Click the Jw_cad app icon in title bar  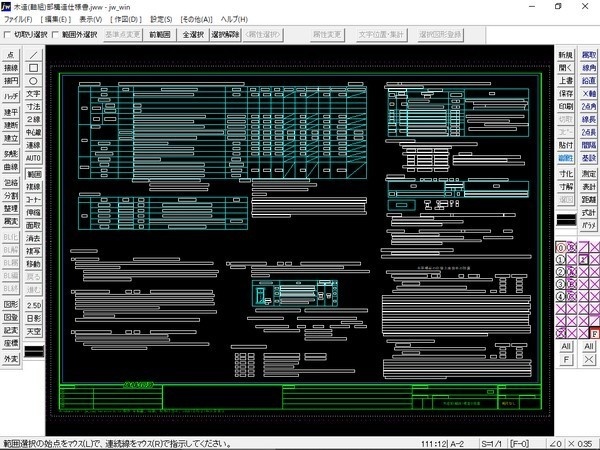pos(6,7)
